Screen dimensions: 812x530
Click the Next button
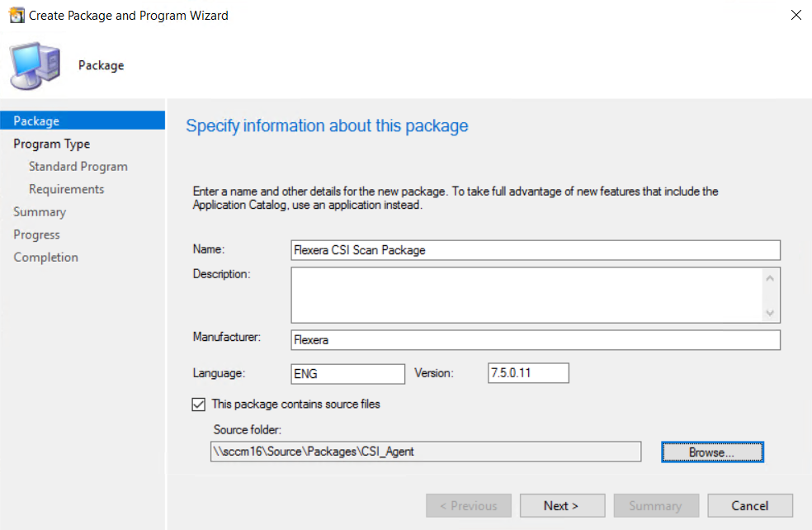[x=562, y=506]
